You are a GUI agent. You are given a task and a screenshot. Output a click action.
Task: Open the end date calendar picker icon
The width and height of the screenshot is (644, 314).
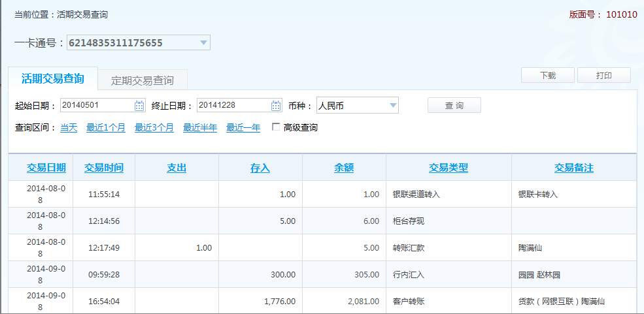coord(277,106)
